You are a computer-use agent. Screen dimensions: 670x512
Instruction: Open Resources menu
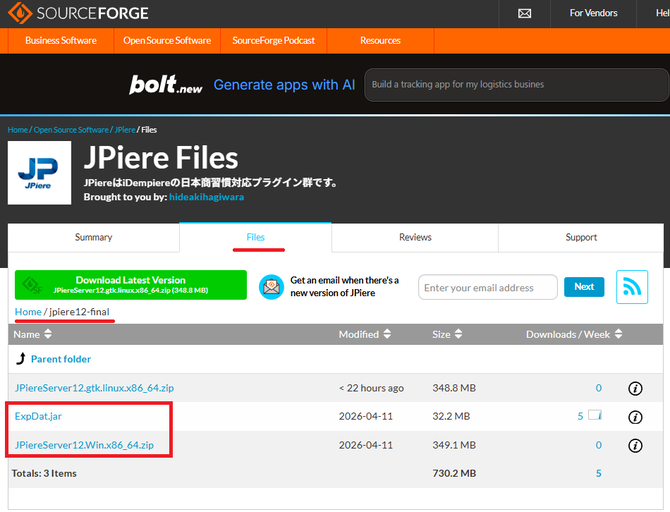[x=380, y=41]
